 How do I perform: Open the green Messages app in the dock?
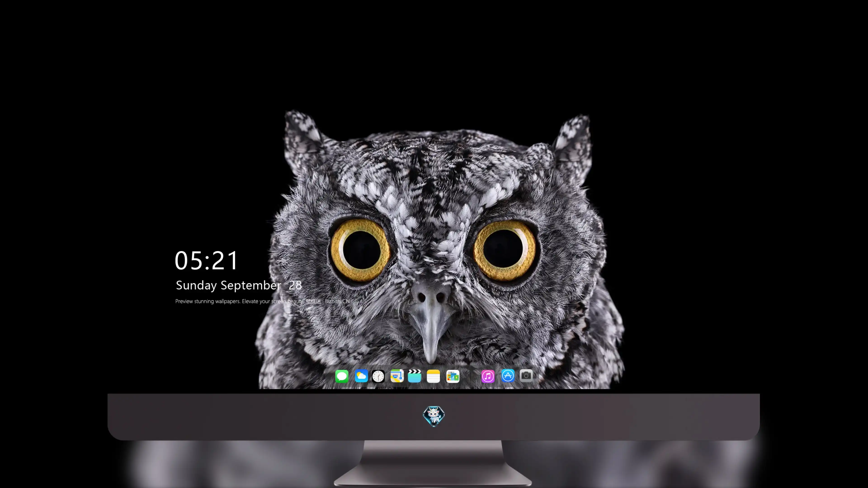(342, 376)
